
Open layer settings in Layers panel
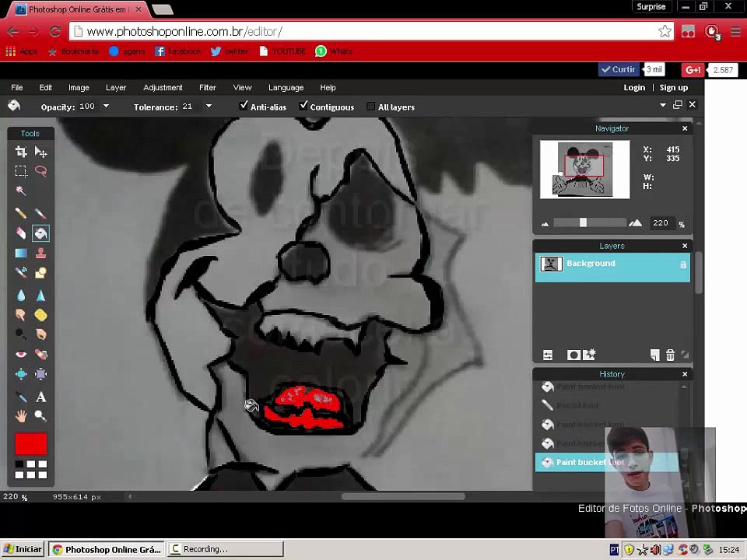548,355
